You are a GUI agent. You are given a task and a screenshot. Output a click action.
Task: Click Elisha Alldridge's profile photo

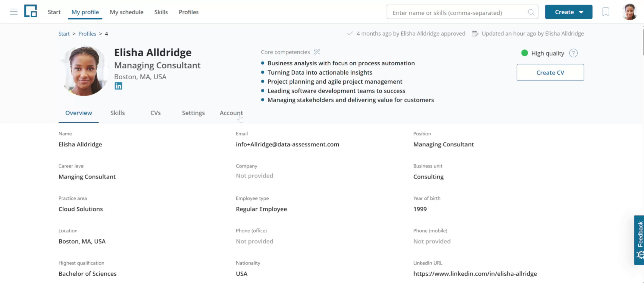(x=85, y=71)
